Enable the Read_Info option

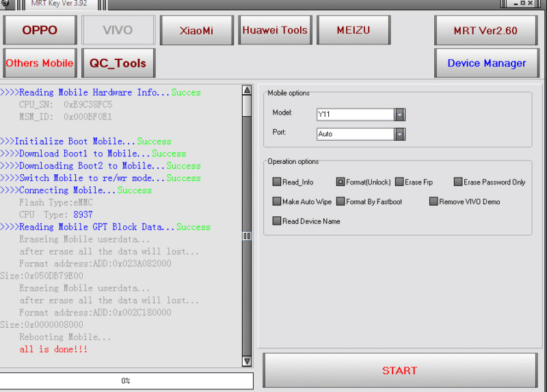[277, 182]
